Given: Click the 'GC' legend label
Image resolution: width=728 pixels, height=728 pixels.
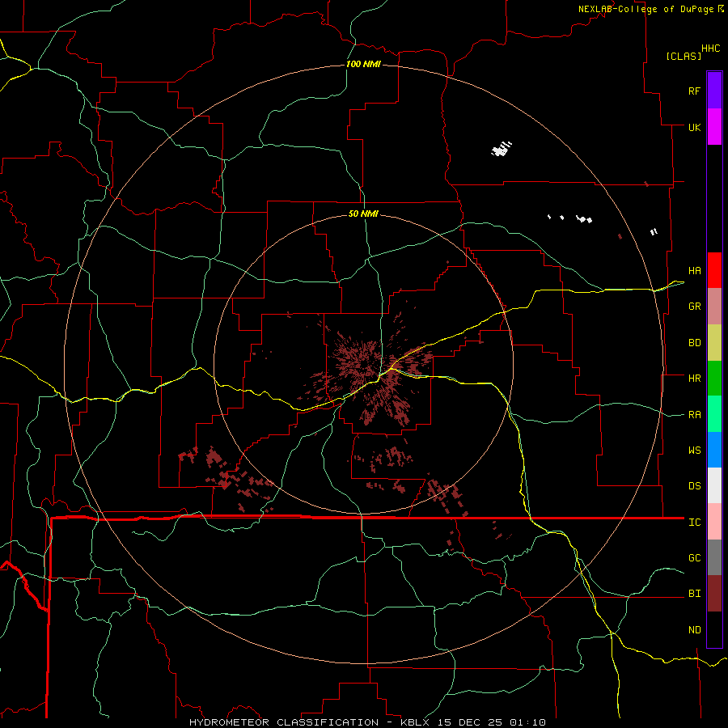Looking at the screenshot, I should point(694,558).
